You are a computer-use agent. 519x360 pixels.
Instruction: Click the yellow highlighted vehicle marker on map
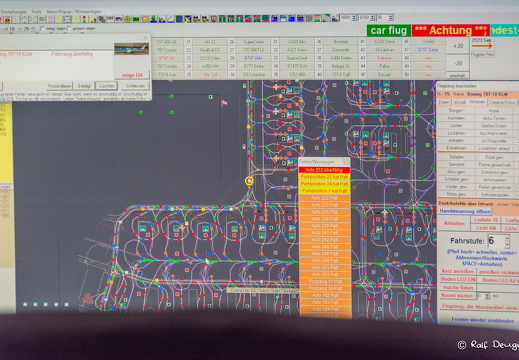pyautogui.click(x=249, y=181)
